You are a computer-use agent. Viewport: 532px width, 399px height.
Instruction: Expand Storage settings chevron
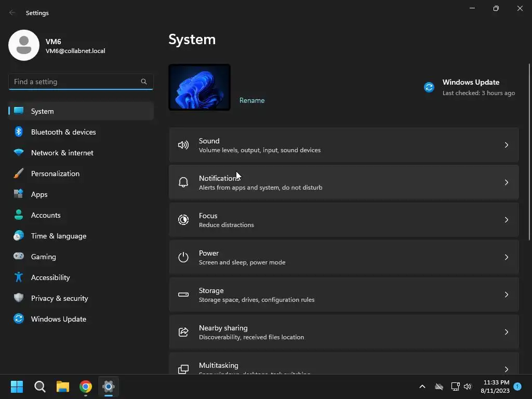pos(506,294)
